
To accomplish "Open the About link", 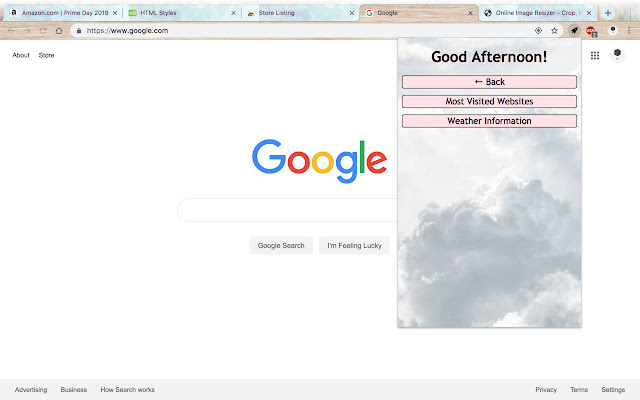I will (21, 55).
